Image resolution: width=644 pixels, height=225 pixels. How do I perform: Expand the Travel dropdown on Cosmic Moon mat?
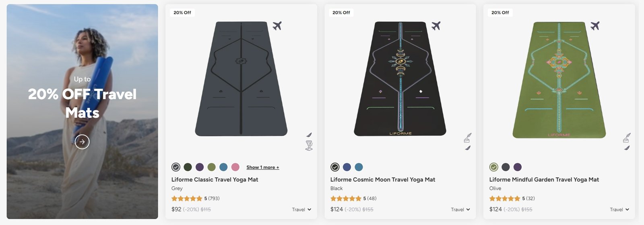pyautogui.click(x=460, y=209)
